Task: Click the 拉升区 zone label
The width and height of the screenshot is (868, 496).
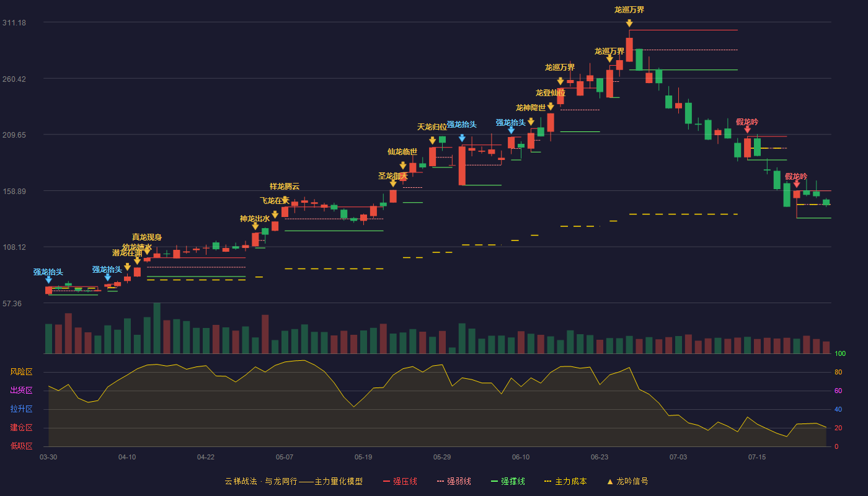Action: coord(21,409)
